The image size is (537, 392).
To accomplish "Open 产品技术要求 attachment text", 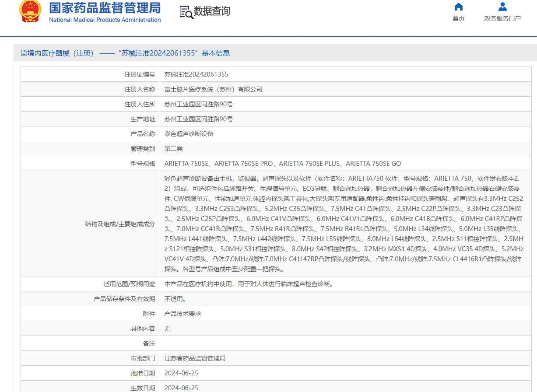I will point(183,314).
